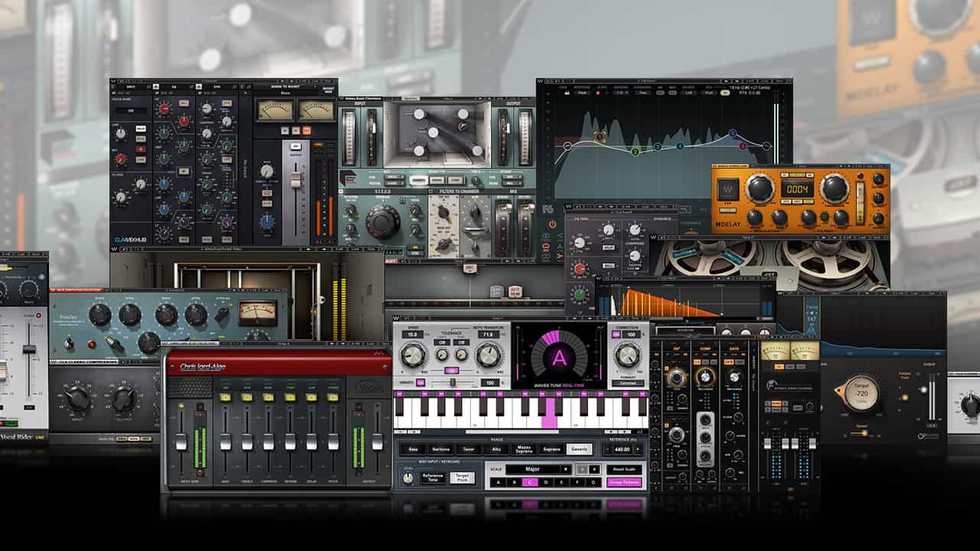The width and height of the screenshot is (980, 551).
Task: Select the Bass vocal range
Action: click(413, 449)
